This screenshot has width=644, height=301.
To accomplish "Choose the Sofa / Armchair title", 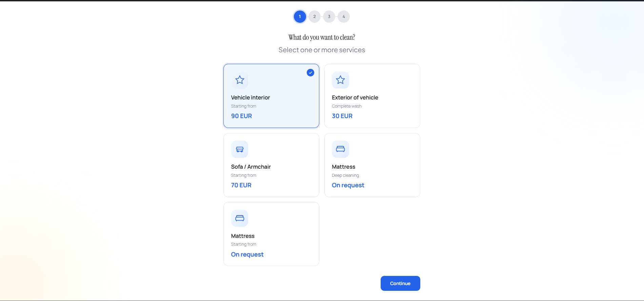I will pyautogui.click(x=251, y=167).
